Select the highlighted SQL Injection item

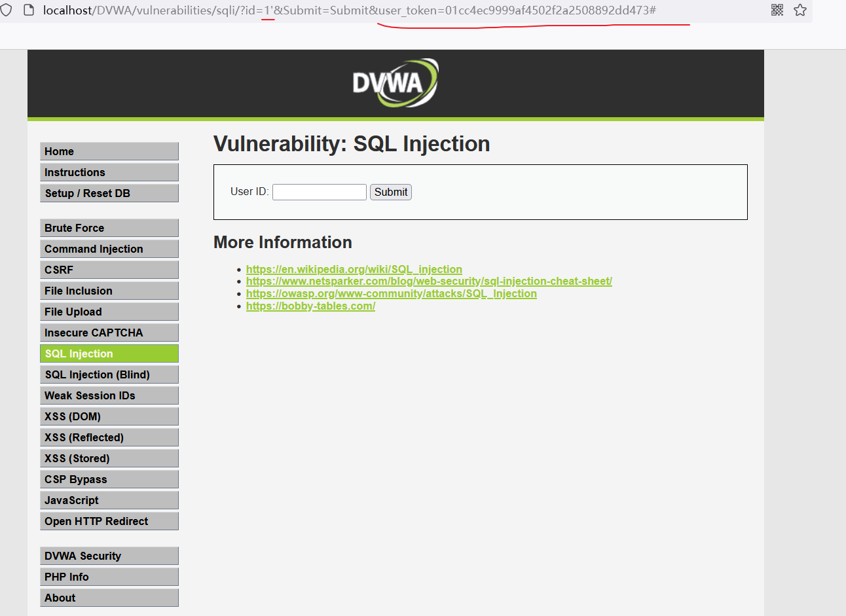(109, 353)
